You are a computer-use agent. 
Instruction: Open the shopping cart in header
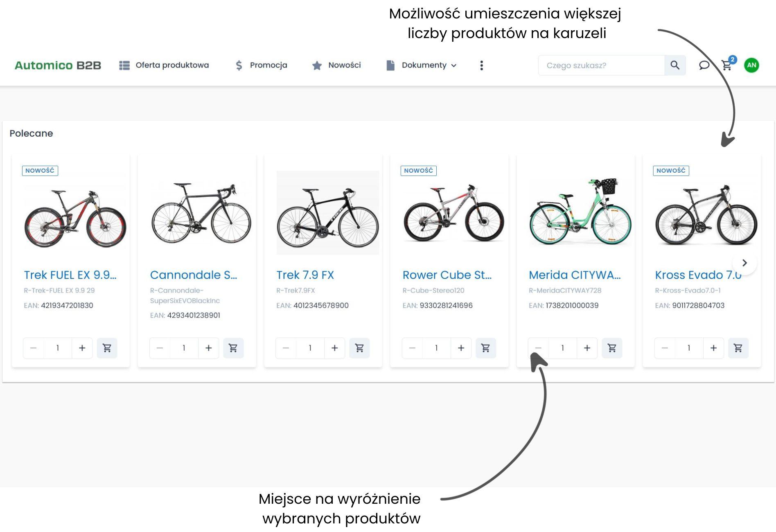pyautogui.click(x=727, y=65)
